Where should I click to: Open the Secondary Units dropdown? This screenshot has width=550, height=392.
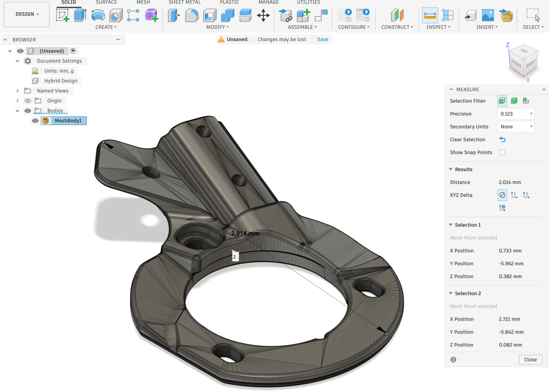(516, 127)
